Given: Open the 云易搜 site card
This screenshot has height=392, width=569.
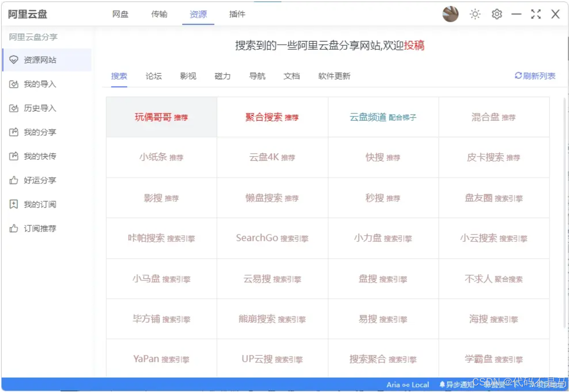Looking at the screenshot, I should click(x=272, y=279).
